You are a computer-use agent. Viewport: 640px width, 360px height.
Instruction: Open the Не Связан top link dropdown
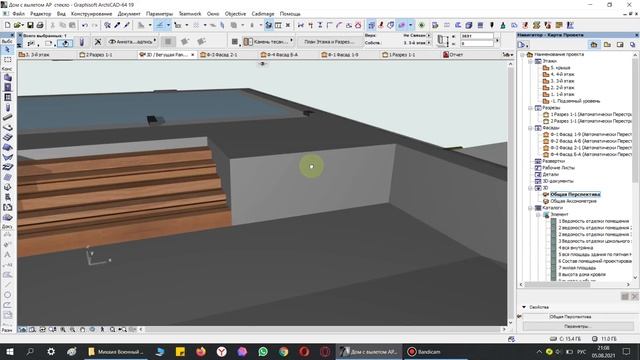(x=417, y=36)
